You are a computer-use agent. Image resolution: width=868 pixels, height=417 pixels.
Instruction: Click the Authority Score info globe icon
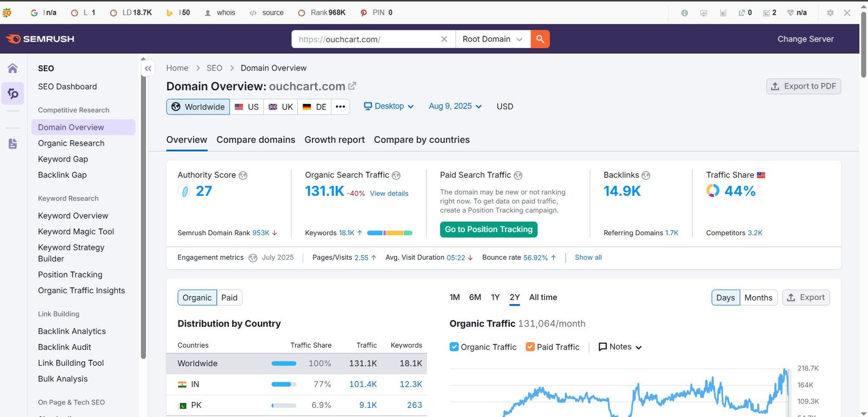click(243, 175)
